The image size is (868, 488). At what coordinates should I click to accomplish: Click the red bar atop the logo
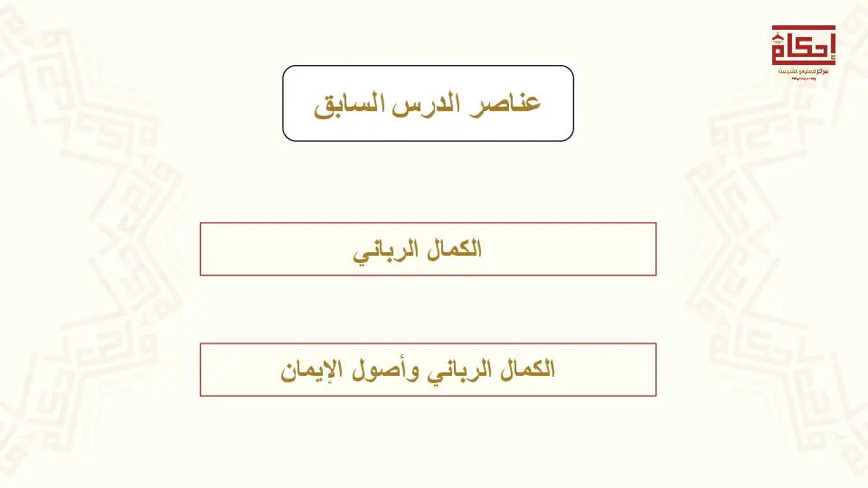tap(804, 27)
